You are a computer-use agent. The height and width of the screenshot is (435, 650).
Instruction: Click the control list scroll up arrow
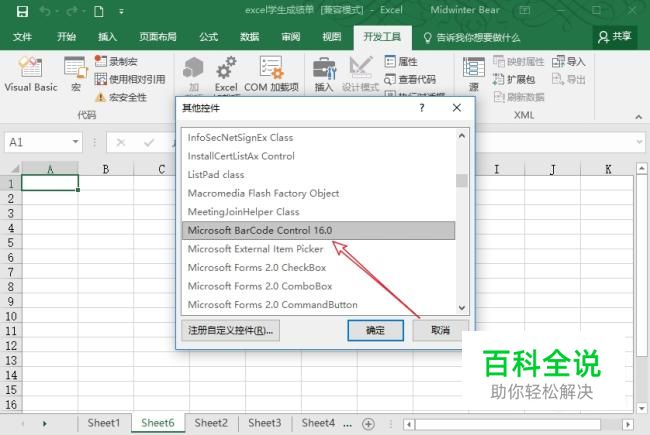click(x=462, y=136)
